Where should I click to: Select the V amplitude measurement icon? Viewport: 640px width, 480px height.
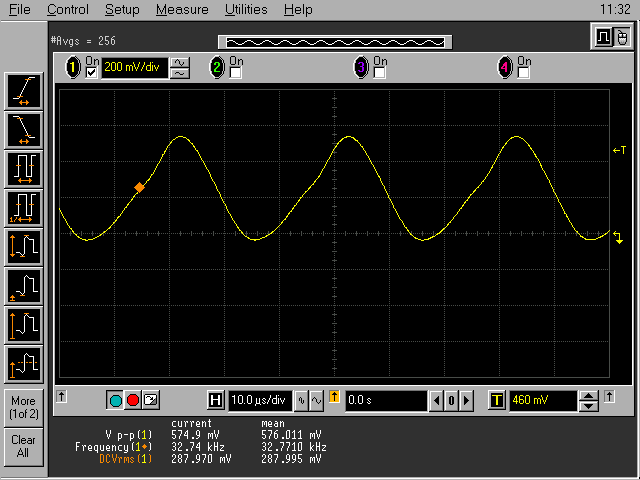pos(24,248)
